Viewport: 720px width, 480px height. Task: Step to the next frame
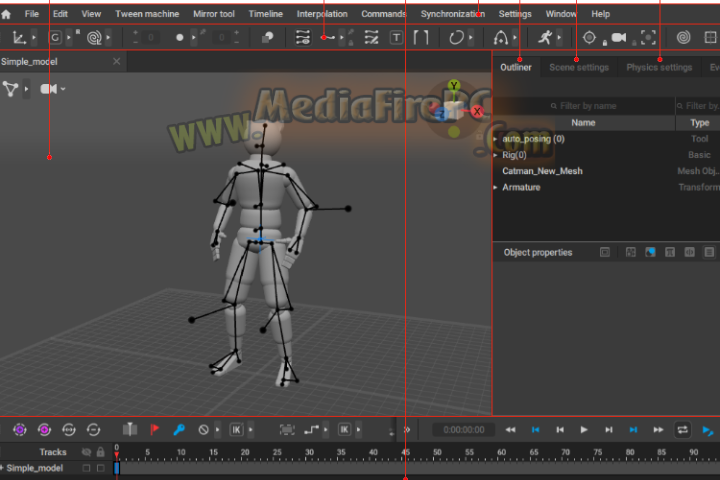tap(608, 429)
